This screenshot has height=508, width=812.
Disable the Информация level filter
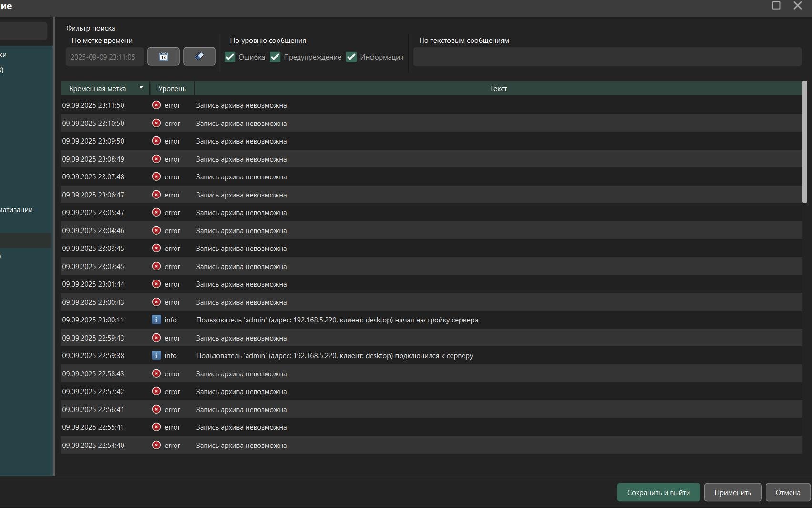pos(351,57)
